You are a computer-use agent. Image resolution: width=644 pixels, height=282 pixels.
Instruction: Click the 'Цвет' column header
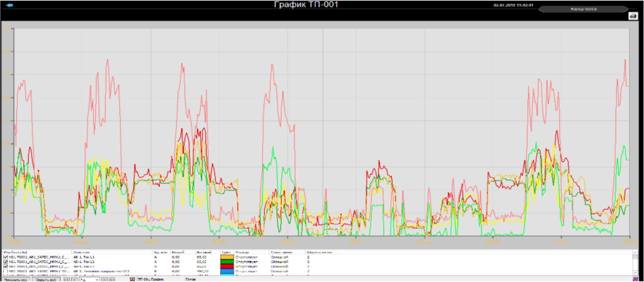click(x=226, y=252)
